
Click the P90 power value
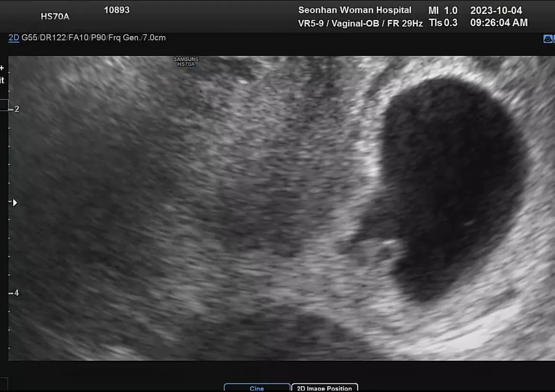pyautogui.click(x=98, y=37)
